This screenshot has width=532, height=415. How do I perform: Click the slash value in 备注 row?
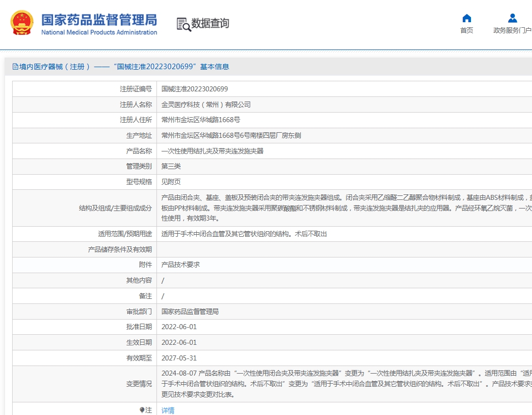tap(163, 296)
